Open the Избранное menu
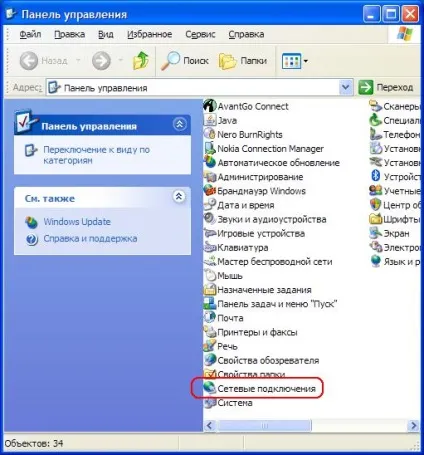This screenshot has width=424, height=455. [149, 34]
